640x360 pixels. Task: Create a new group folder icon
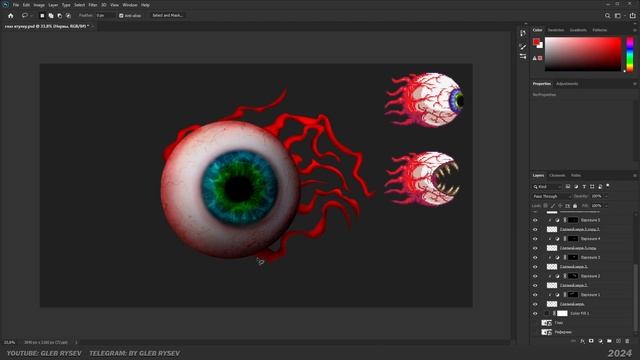[609, 341]
